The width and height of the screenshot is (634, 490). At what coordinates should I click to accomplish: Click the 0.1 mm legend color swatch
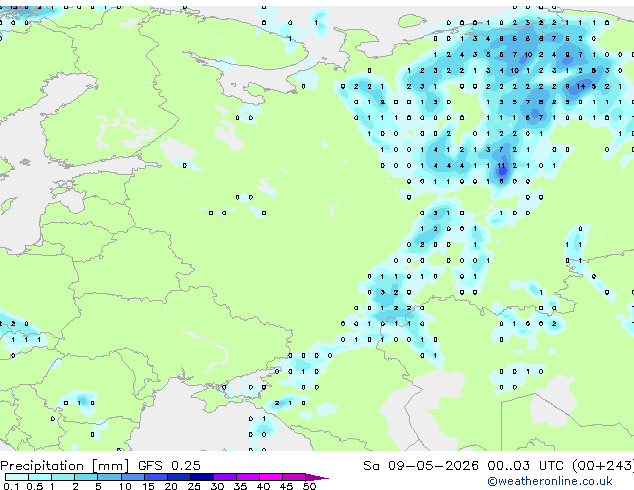(x=17, y=477)
